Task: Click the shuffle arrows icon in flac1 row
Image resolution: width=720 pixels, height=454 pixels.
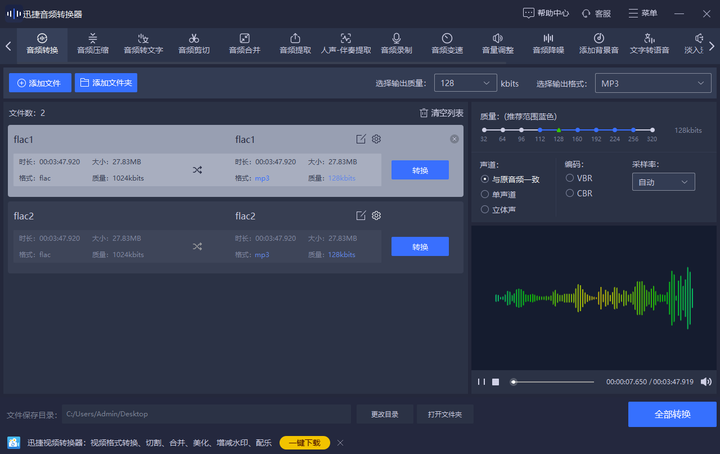Action: click(197, 170)
